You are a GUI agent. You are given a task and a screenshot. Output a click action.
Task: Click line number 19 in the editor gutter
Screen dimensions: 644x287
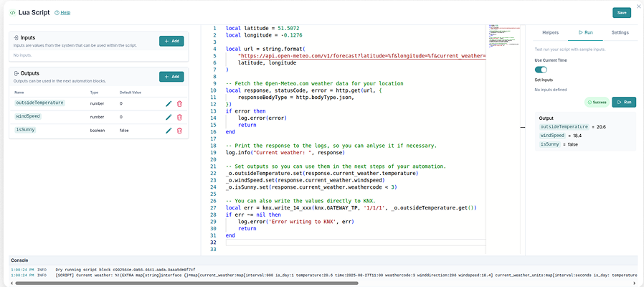tap(213, 153)
